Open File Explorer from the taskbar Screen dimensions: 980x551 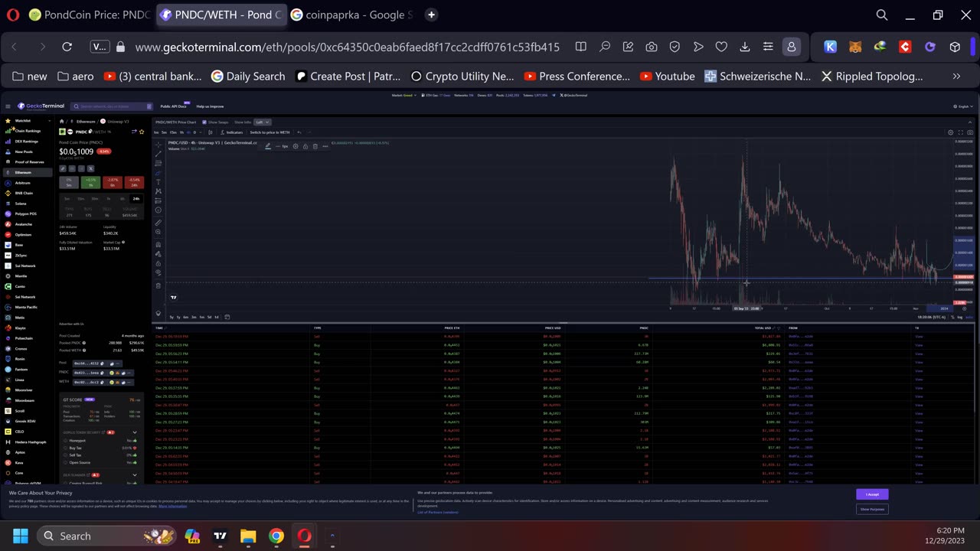pyautogui.click(x=248, y=536)
